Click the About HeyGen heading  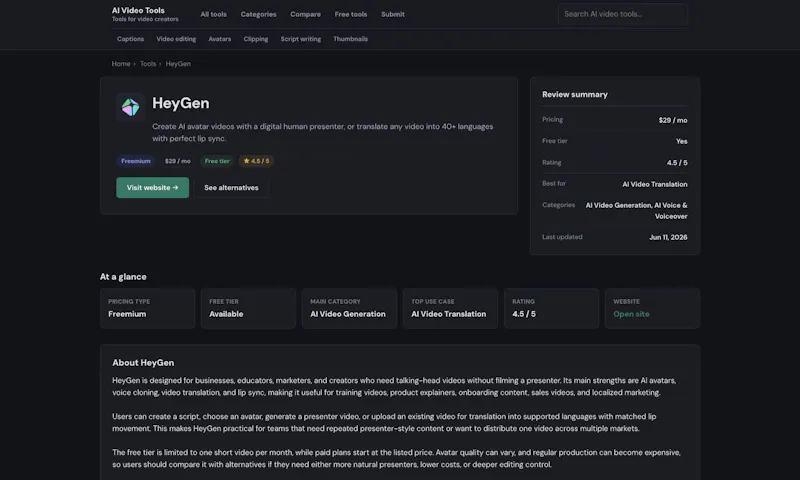click(143, 363)
